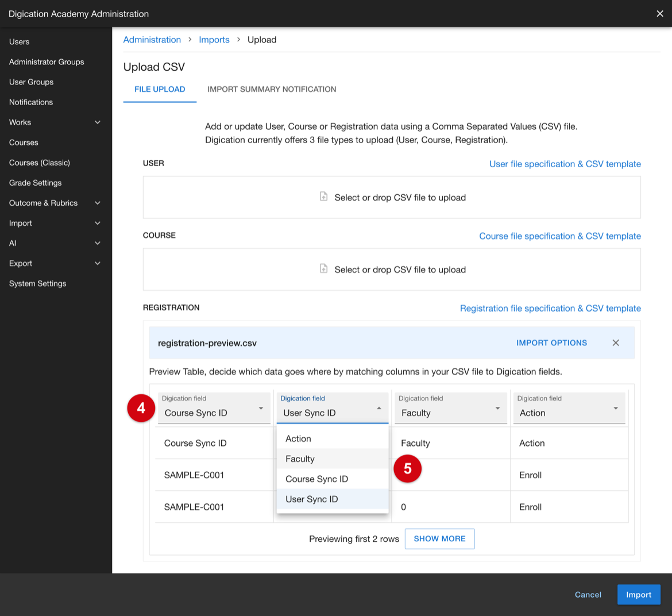672x616 pixels.
Task: Remove registration-preview.csv with its X icon
Action: 616,342
